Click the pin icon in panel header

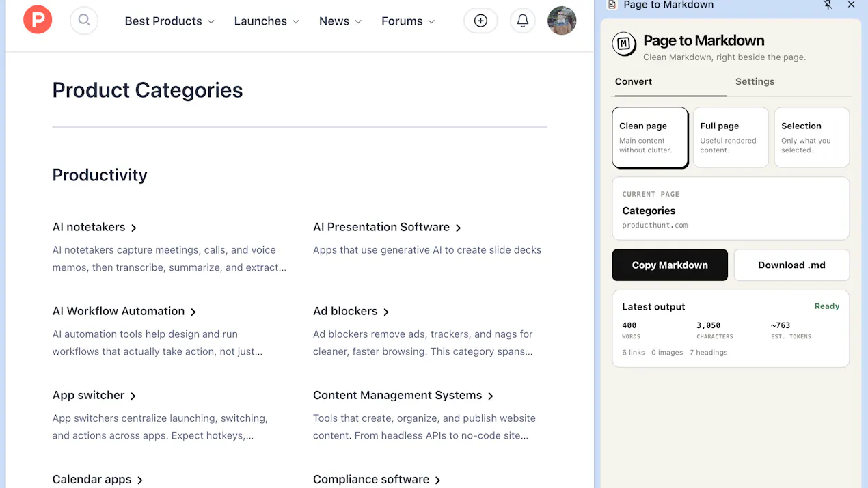coord(828,5)
